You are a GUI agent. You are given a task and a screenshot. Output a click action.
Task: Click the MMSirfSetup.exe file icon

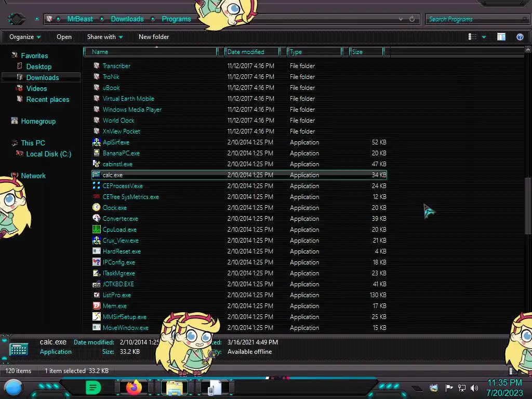pyautogui.click(x=96, y=316)
